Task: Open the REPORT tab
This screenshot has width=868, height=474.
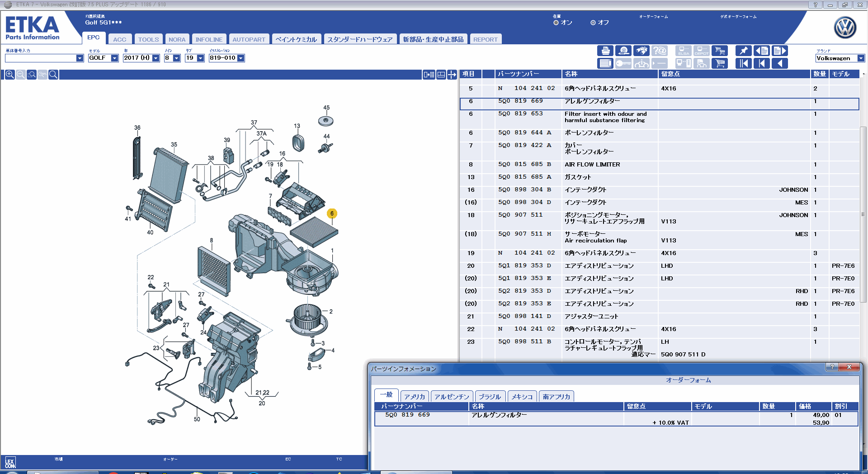Action: click(486, 39)
